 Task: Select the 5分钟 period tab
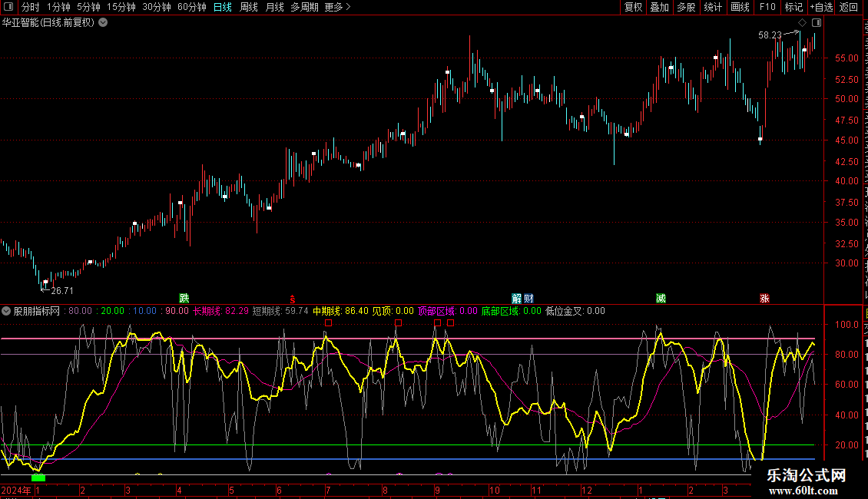[88, 7]
